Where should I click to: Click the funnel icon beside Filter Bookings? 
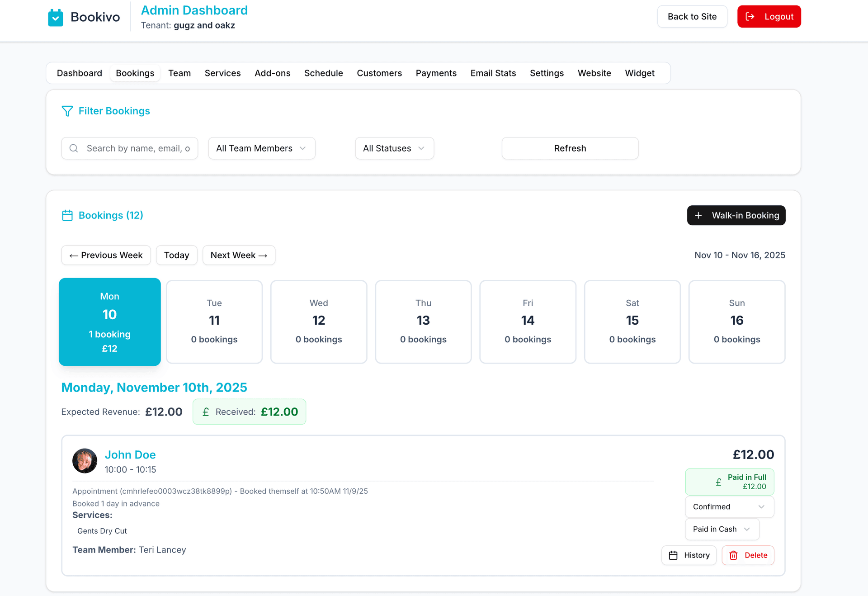click(67, 111)
